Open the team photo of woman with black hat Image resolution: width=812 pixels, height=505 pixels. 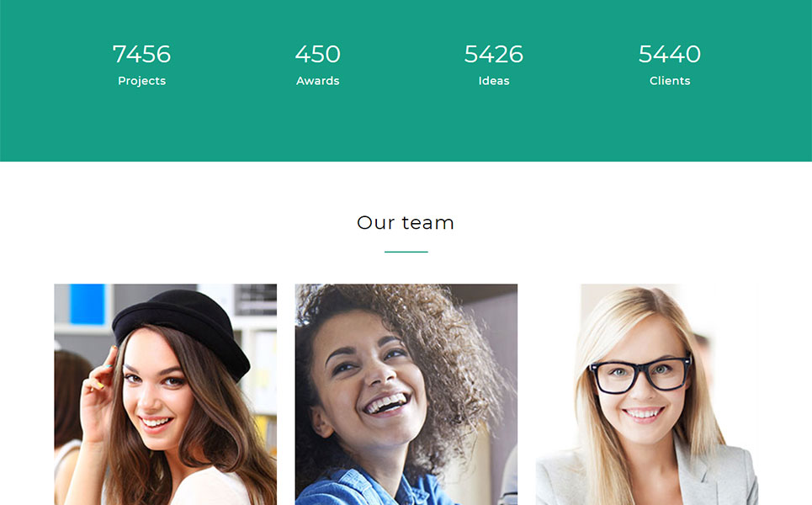click(165, 394)
